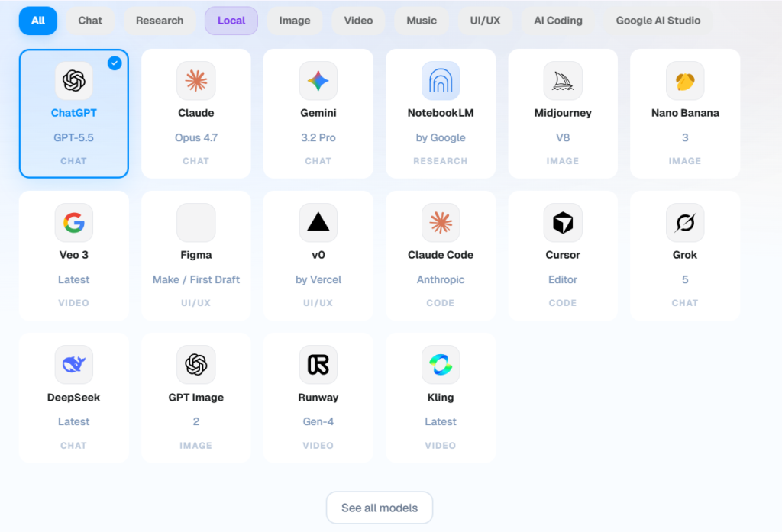Filter models by Chat

point(90,21)
